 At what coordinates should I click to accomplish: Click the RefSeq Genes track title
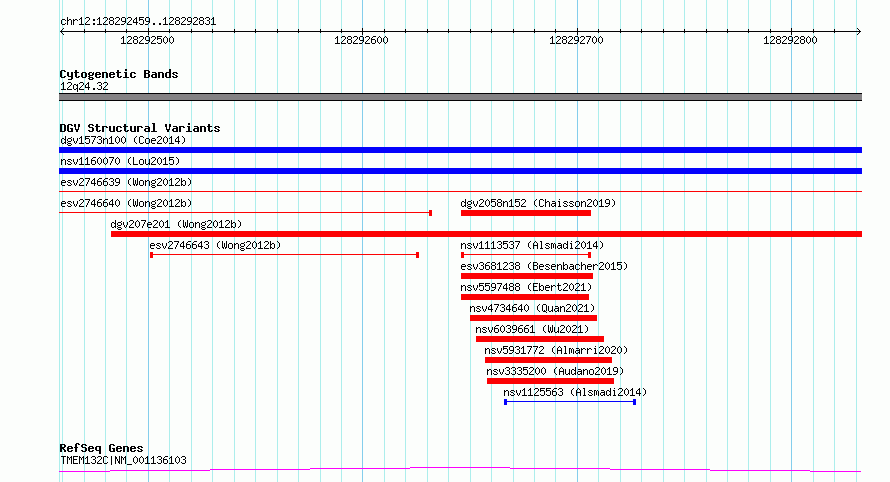(x=101, y=448)
